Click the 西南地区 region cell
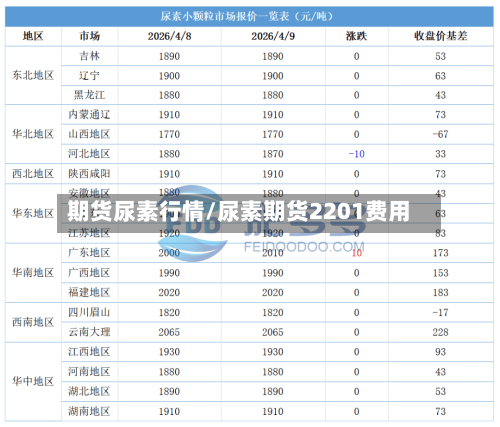500x427 pixels. (33, 322)
